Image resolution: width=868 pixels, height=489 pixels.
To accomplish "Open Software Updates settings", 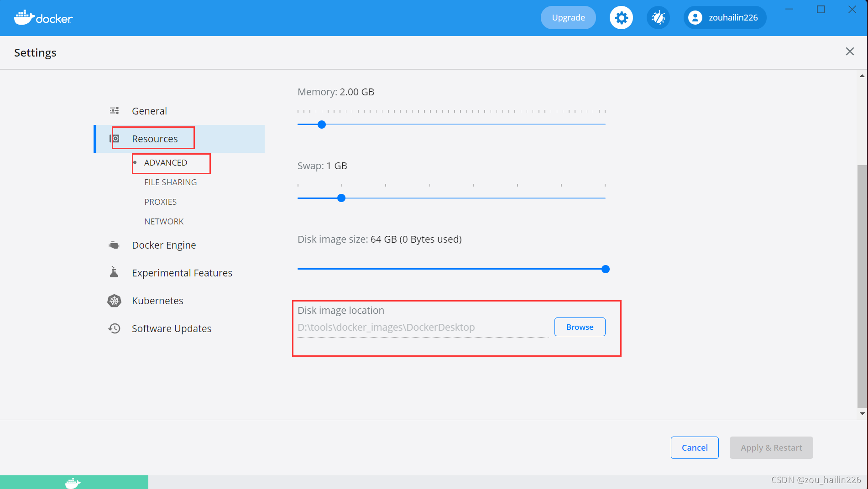I will tap(172, 328).
